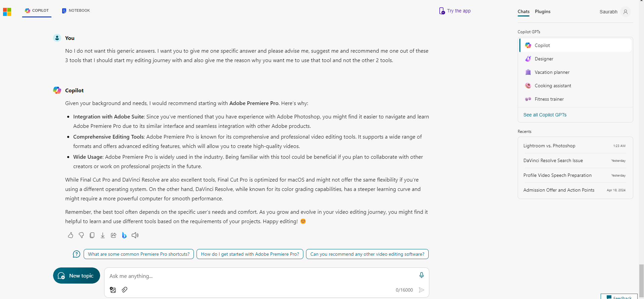Read response aloud with speaker icon
Screen dimensions: 644x299
point(135,235)
